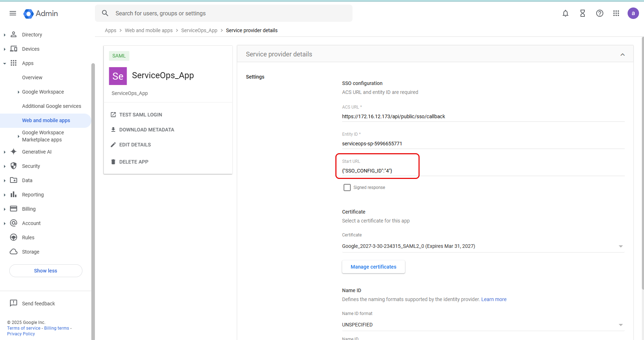Click the ServiceOps_App 'Se' app icon
The image size is (644, 340).
pyautogui.click(x=118, y=76)
